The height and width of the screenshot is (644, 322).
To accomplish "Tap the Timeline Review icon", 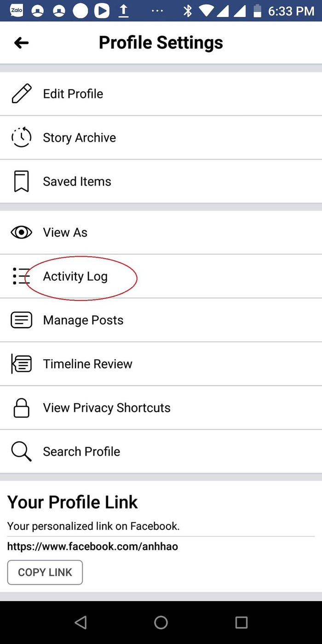I will pos(21,364).
